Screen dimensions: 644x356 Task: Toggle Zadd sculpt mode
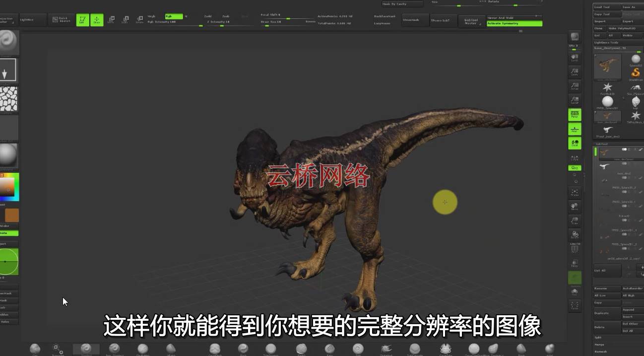pyautogui.click(x=208, y=16)
